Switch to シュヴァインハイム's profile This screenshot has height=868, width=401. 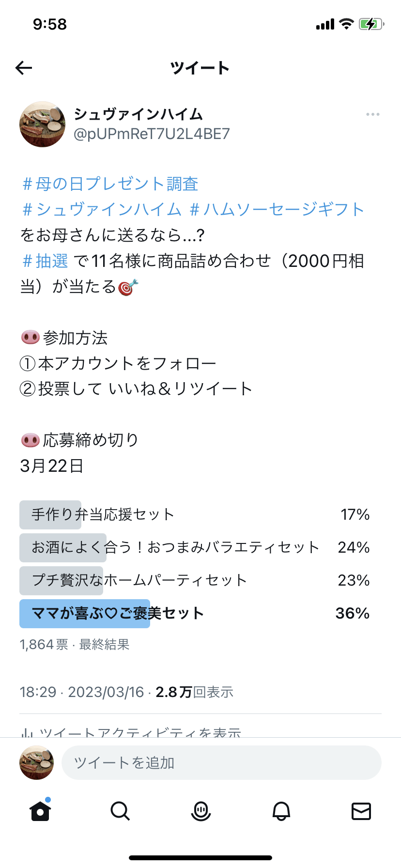[139, 114]
